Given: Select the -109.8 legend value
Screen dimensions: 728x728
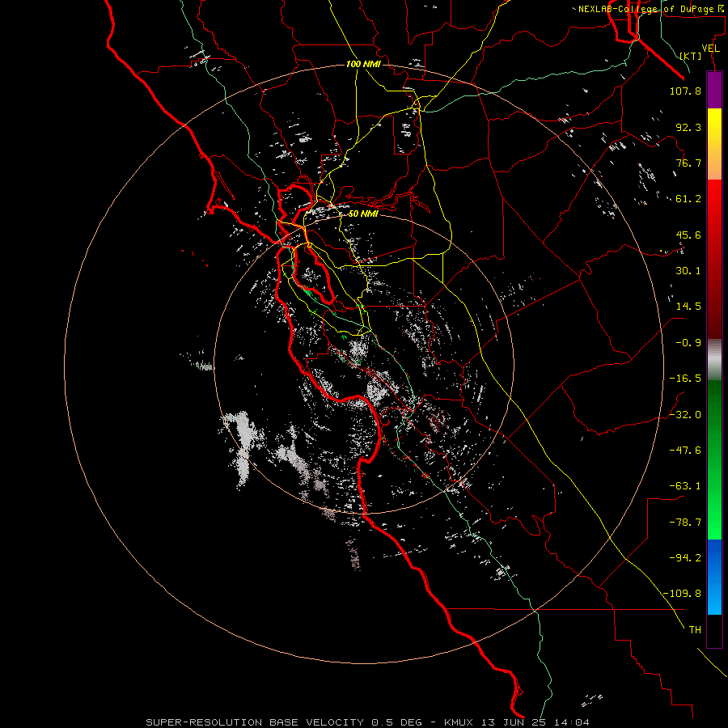Looking at the screenshot, I should (x=682, y=594).
